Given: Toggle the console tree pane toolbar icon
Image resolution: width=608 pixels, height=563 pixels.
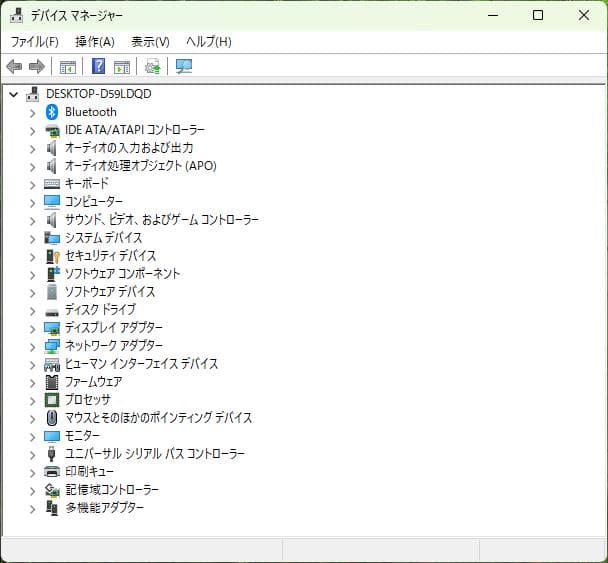Looking at the screenshot, I should coord(68,67).
